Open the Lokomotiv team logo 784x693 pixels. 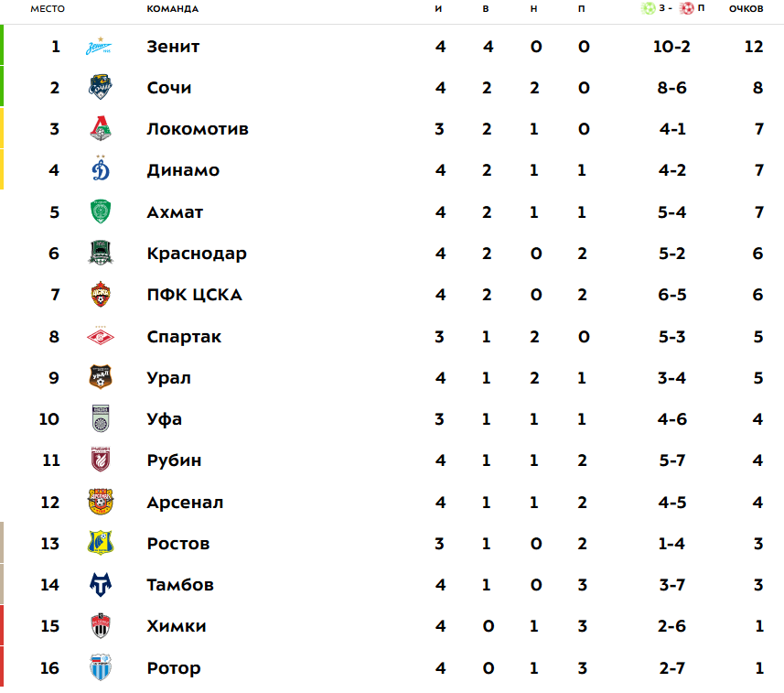tap(101, 128)
